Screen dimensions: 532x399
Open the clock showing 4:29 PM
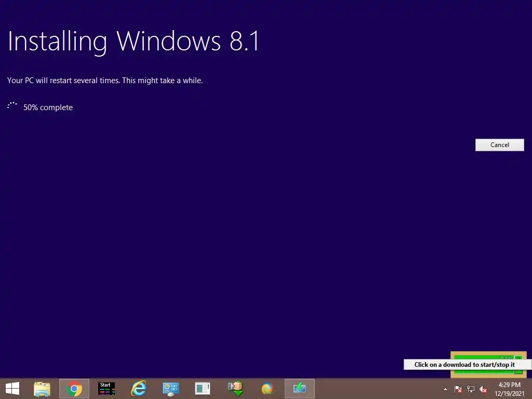click(x=509, y=389)
